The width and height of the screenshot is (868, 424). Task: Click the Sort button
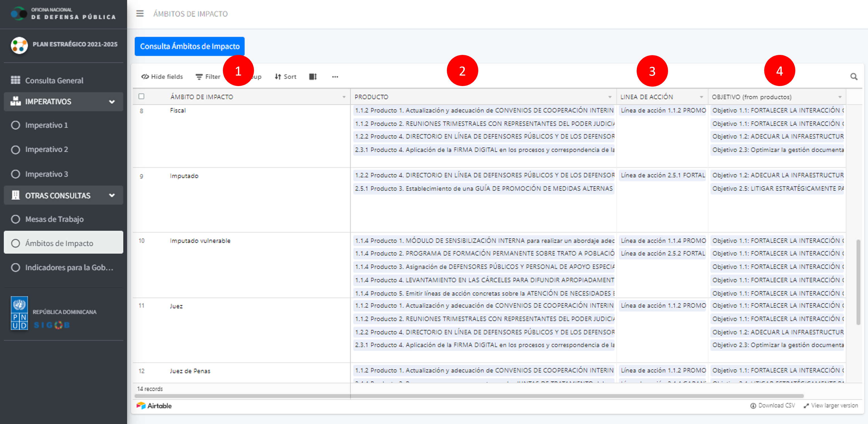click(285, 77)
